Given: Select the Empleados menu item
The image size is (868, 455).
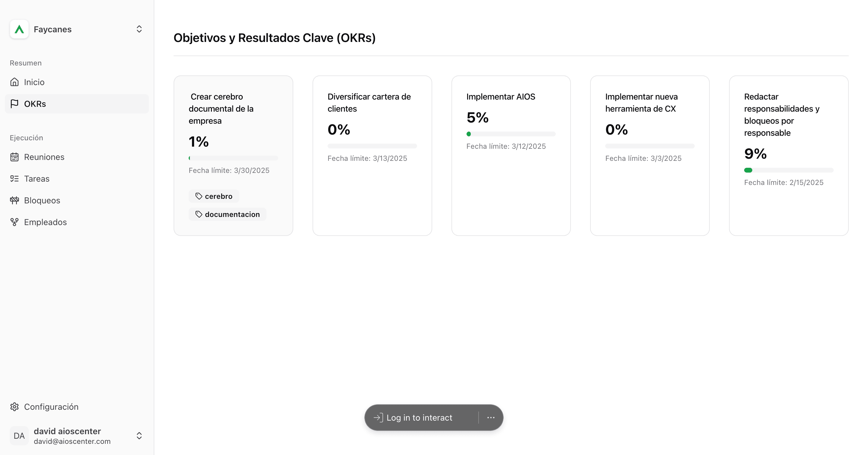Looking at the screenshot, I should coord(77,222).
